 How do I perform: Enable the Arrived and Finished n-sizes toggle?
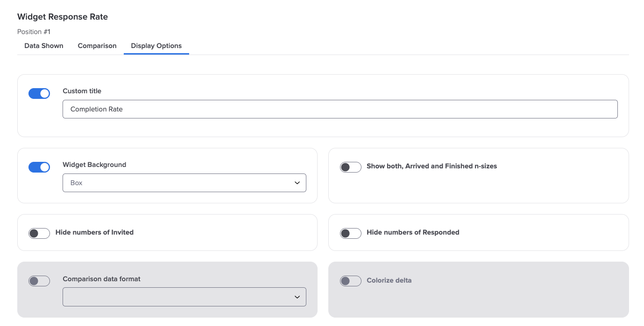[351, 167]
